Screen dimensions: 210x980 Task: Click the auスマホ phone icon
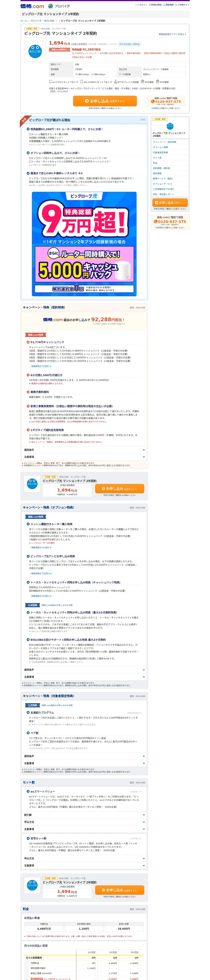tap(50, 81)
